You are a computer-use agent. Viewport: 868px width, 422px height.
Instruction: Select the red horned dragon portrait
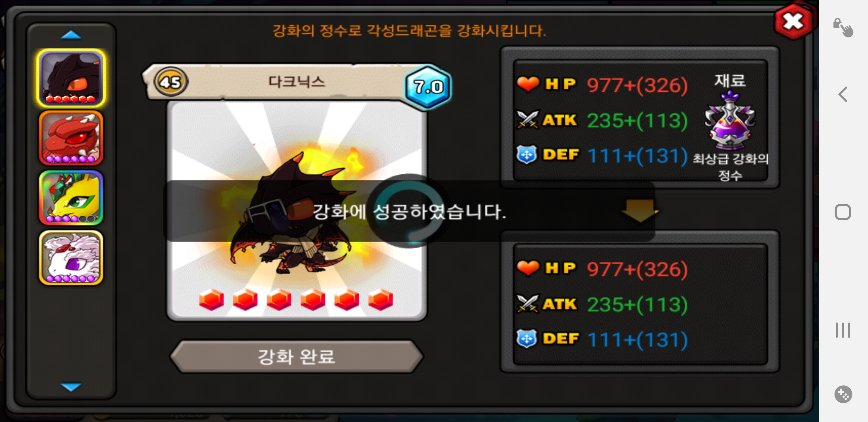click(x=71, y=138)
